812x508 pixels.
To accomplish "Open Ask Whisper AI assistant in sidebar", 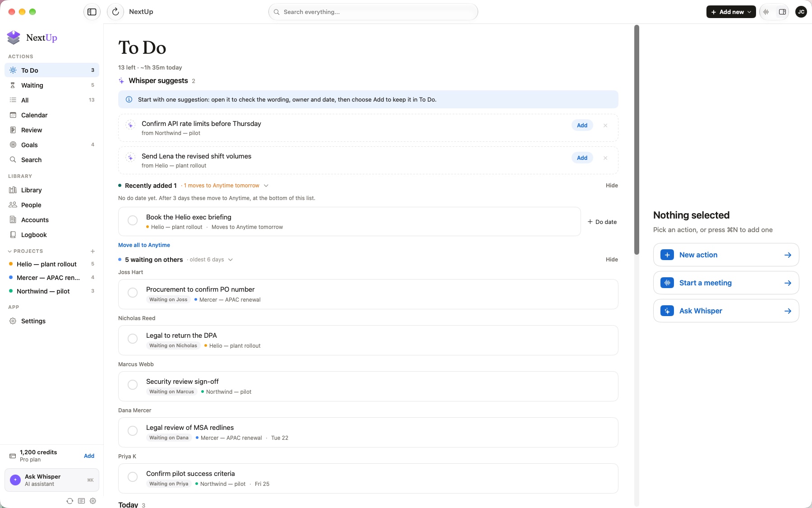I will click(52, 480).
